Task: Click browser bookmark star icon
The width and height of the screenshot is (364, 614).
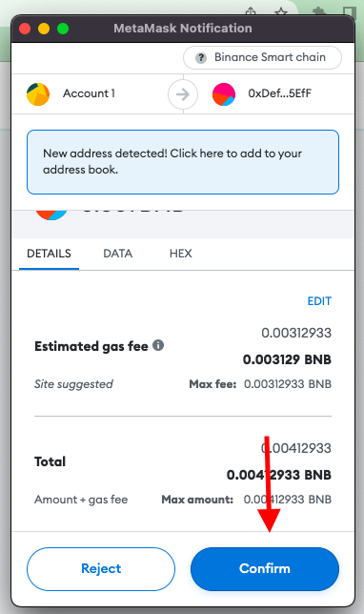Action: click(281, 11)
